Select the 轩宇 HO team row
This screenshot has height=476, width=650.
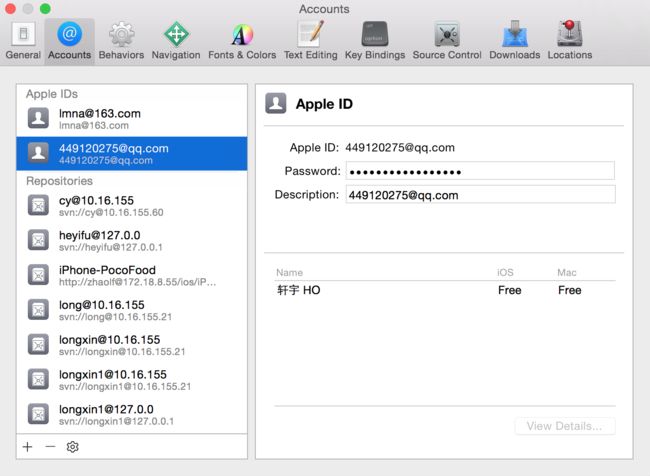click(445, 290)
